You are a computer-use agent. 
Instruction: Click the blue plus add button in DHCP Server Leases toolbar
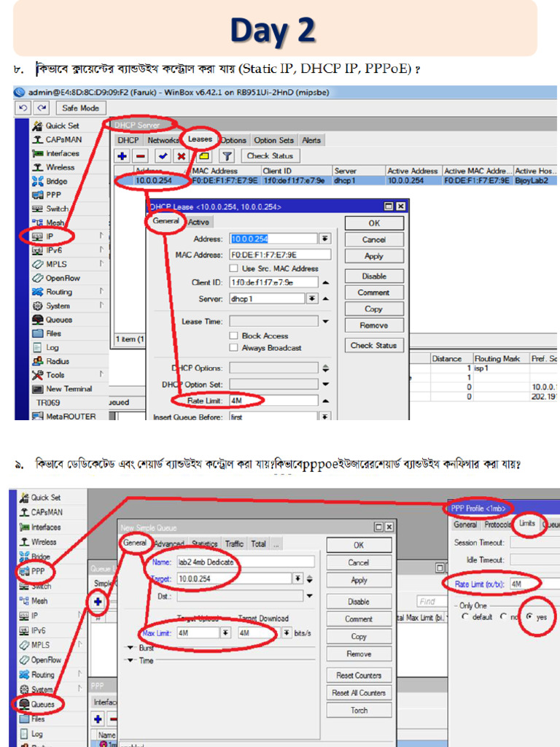tap(122, 156)
